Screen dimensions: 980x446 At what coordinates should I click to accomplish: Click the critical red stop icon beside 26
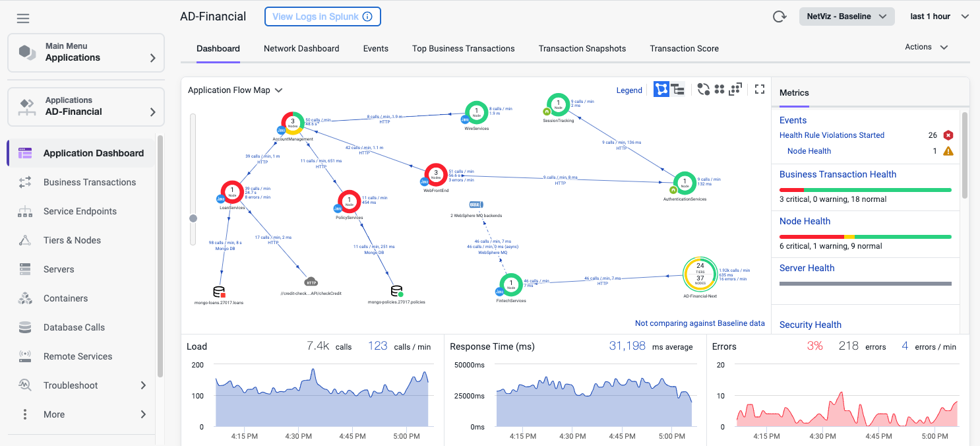(x=948, y=135)
